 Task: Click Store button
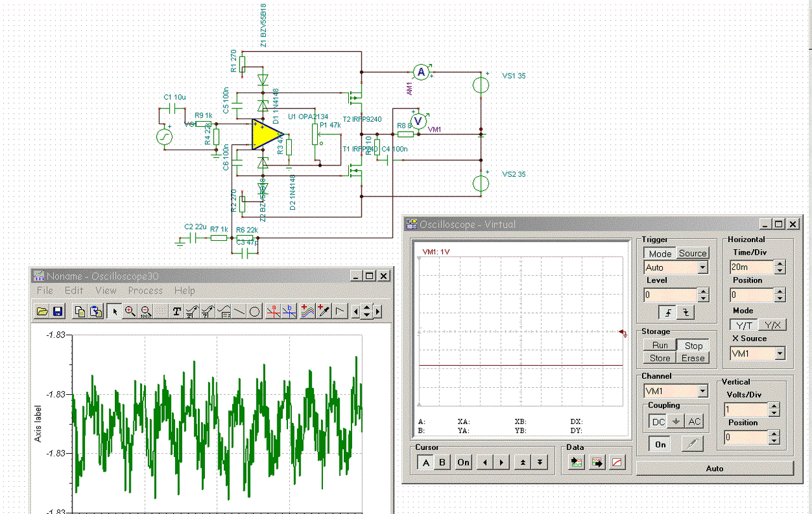[x=660, y=358]
